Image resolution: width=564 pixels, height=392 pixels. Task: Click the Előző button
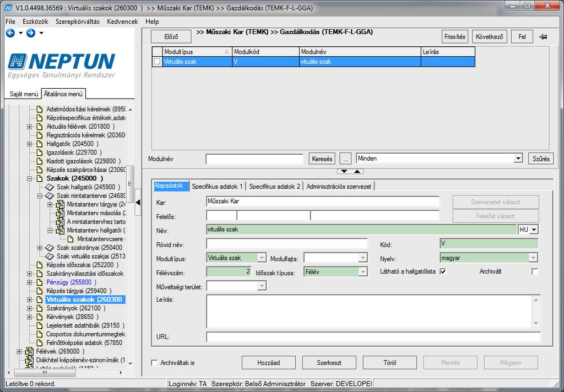[x=171, y=37]
